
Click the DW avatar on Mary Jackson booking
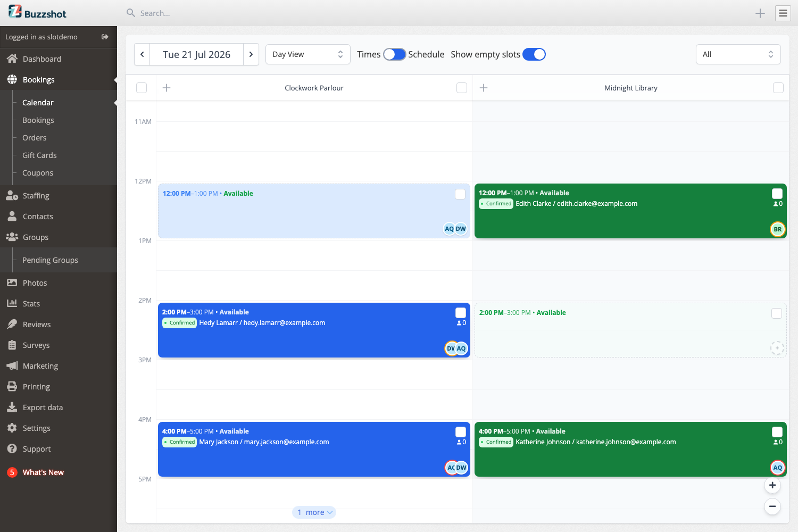pos(461,468)
